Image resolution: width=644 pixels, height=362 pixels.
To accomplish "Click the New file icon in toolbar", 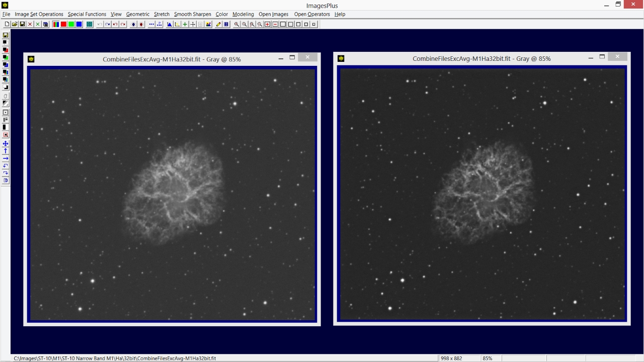I will click(x=7, y=24).
